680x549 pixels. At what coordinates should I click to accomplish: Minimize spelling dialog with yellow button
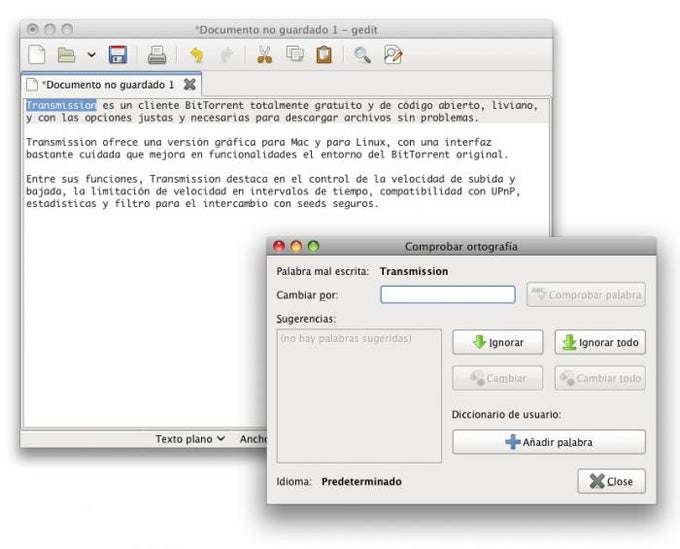296,246
